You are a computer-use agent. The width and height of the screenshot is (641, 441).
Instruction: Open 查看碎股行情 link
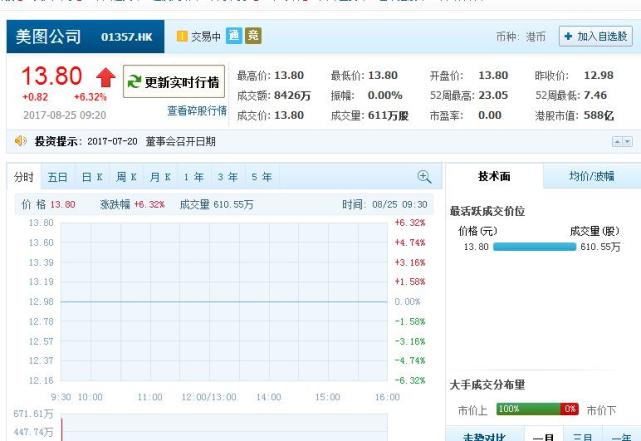[197, 111]
